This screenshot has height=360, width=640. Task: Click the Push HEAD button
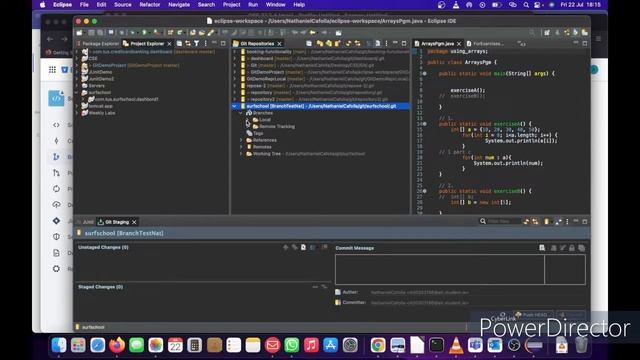click(533, 315)
